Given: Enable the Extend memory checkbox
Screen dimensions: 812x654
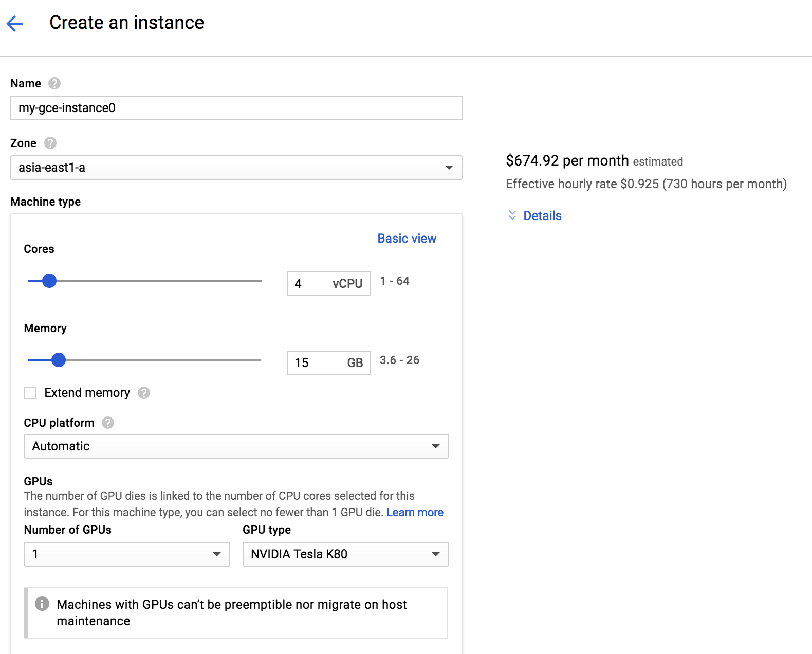Looking at the screenshot, I should coord(30,393).
